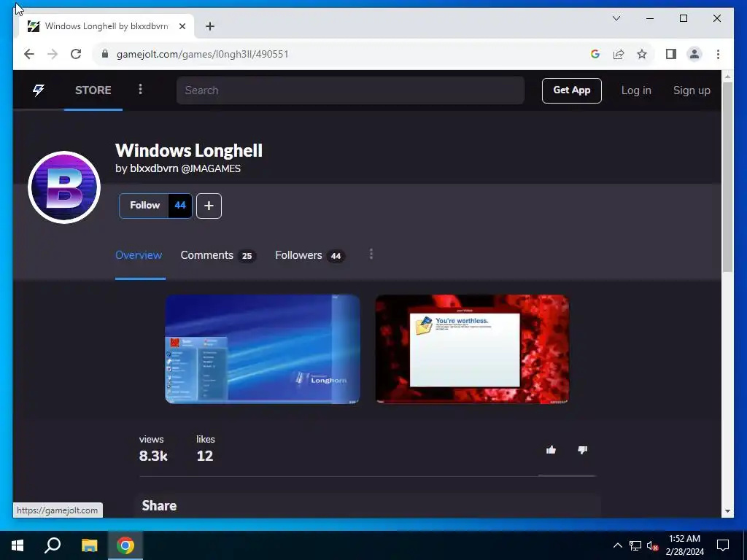Open the navbar three-dots menu
This screenshot has width=747, height=560.
[x=140, y=90]
